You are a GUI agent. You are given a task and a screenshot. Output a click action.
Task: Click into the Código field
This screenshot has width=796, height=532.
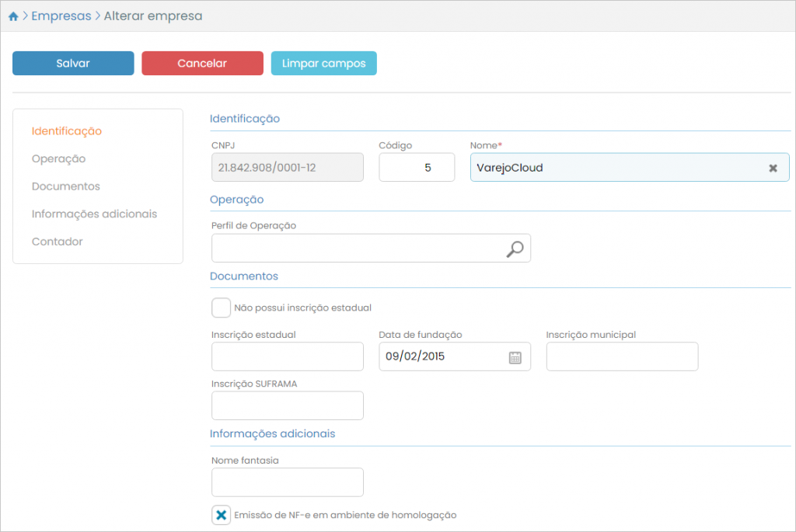coord(417,168)
